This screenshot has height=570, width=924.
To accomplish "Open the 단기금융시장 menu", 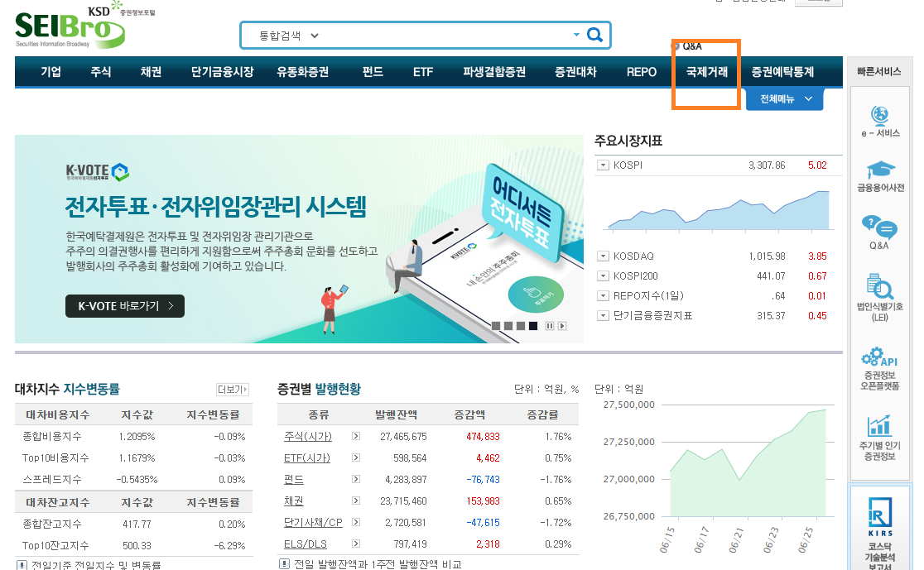I will coord(222,72).
